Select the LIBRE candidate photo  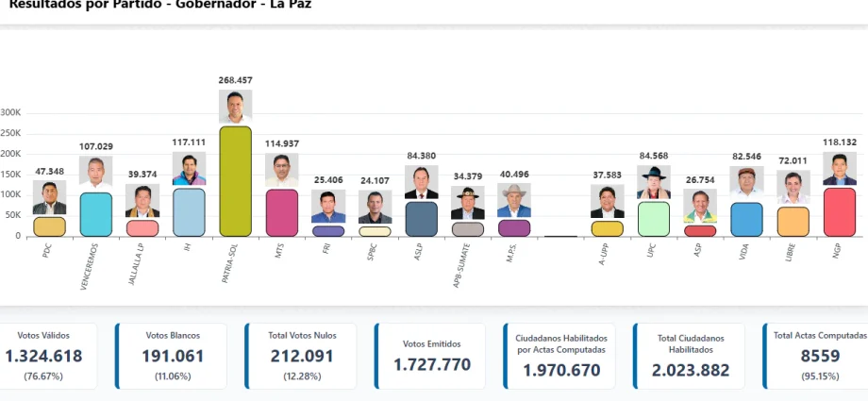pyautogui.click(x=793, y=188)
